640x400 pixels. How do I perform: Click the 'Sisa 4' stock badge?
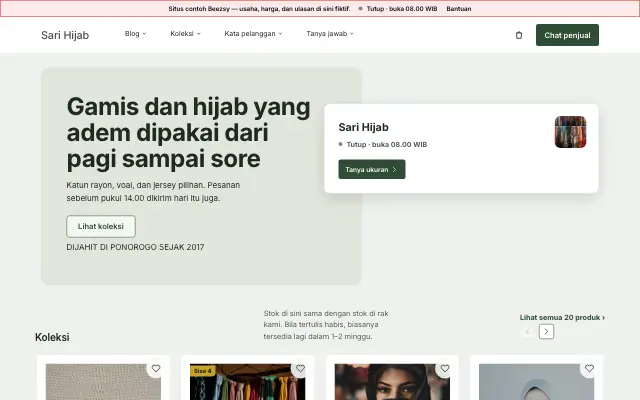click(203, 371)
